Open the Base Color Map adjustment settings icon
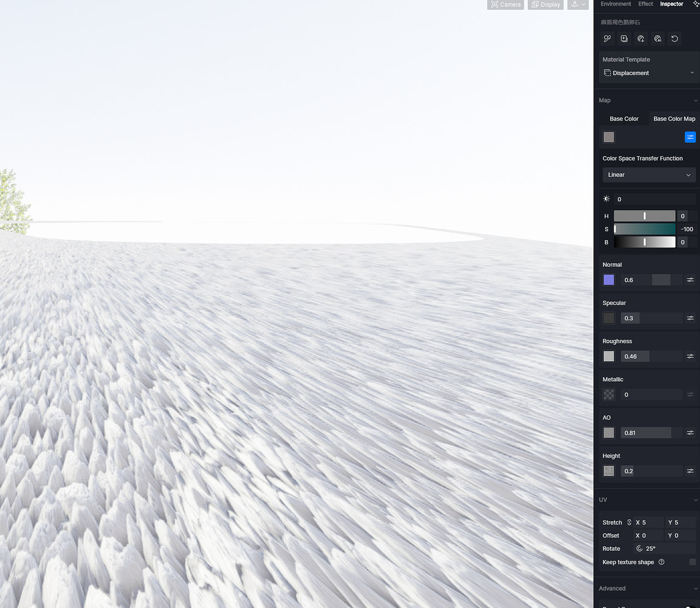The width and height of the screenshot is (700, 608). coord(690,137)
